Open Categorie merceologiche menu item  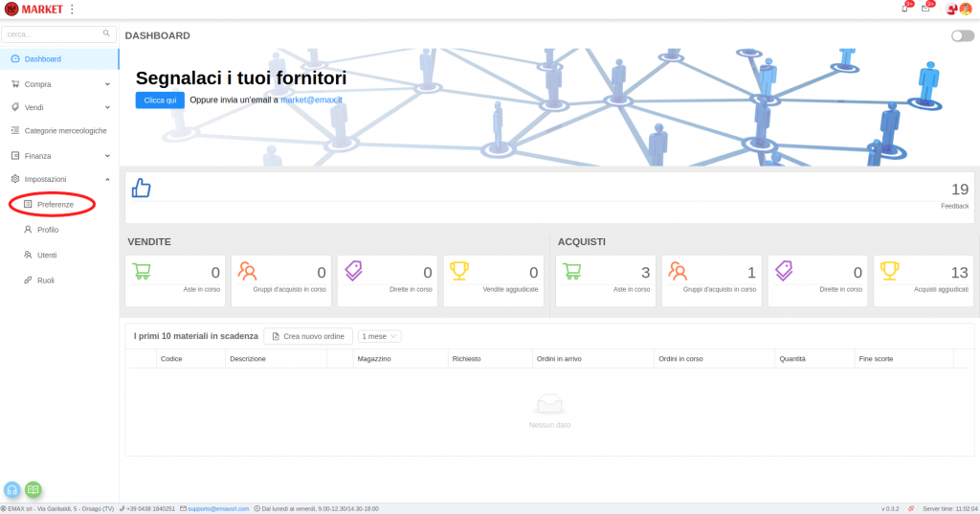click(x=65, y=130)
